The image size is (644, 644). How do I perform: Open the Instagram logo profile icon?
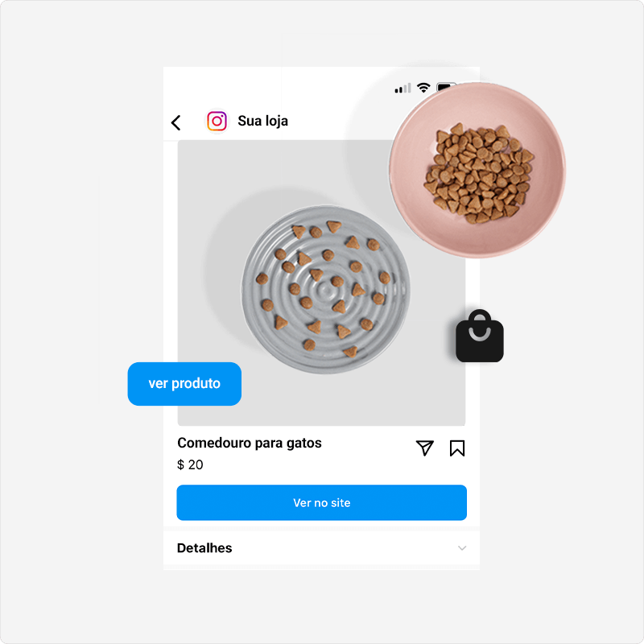217,122
